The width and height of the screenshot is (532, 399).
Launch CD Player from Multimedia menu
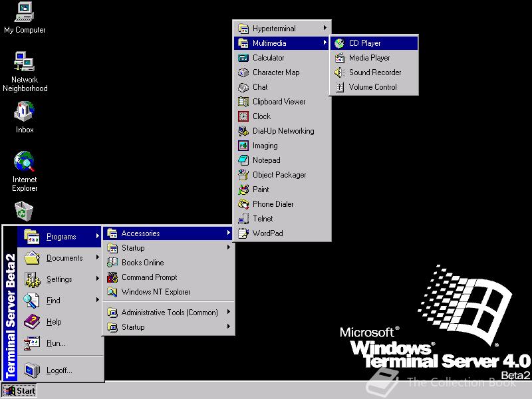pos(374,43)
